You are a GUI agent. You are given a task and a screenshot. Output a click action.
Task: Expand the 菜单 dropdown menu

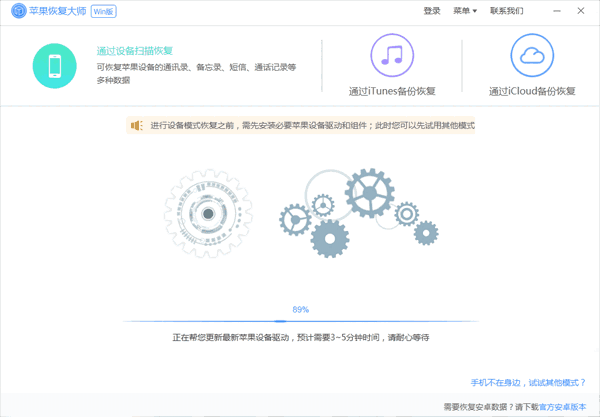click(x=465, y=11)
